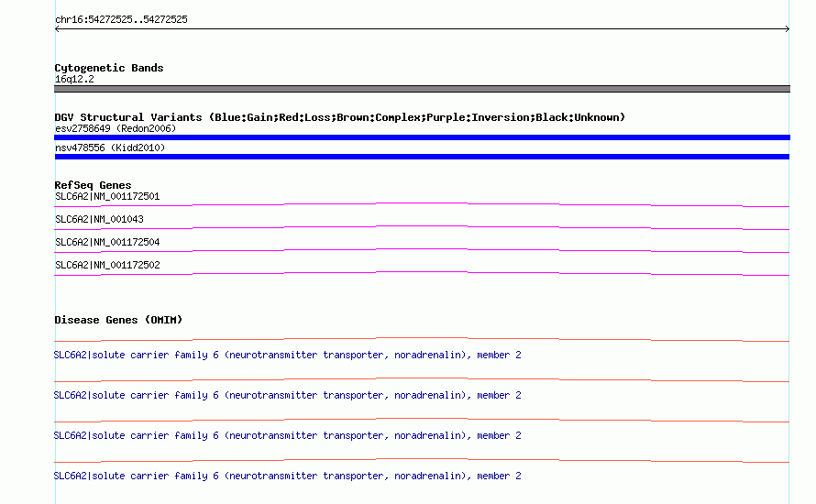Open transcript SLC6A2|NM_001172504

(x=107, y=242)
